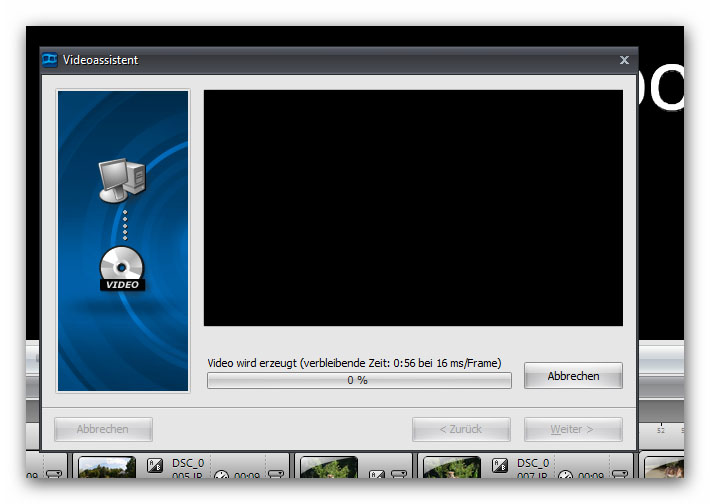
Task: Click the clock icon under DSC_007 clip
Action: tap(566, 476)
